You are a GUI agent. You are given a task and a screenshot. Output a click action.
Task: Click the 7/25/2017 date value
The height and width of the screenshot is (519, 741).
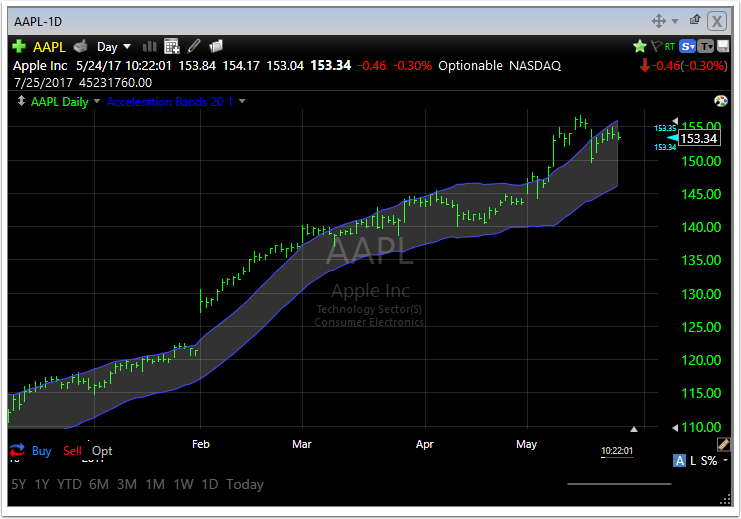[43, 83]
